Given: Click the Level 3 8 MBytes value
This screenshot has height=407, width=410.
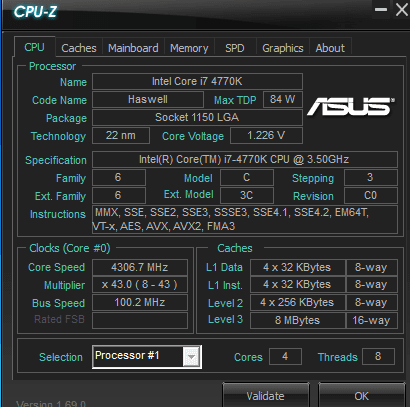Looking at the screenshot, I should 297,320.
